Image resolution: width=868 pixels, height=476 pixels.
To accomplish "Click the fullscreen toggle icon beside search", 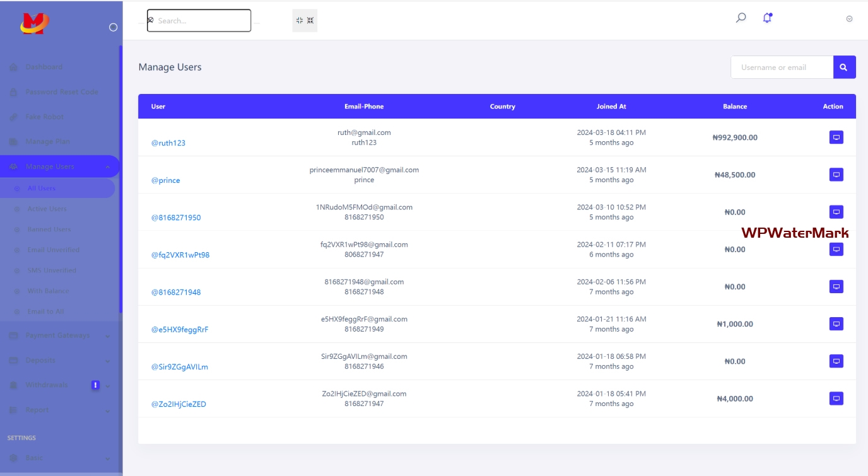I will (305, 21).
